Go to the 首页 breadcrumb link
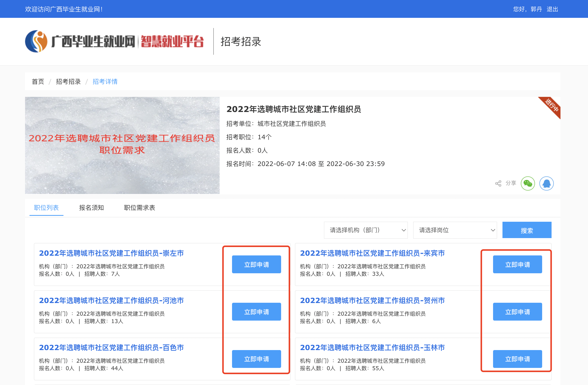Viewport: 588px width, 385px height. 38,82
